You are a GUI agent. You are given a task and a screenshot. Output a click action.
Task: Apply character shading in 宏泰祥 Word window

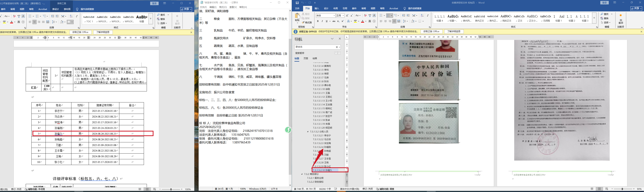click(x=370, y=21)
